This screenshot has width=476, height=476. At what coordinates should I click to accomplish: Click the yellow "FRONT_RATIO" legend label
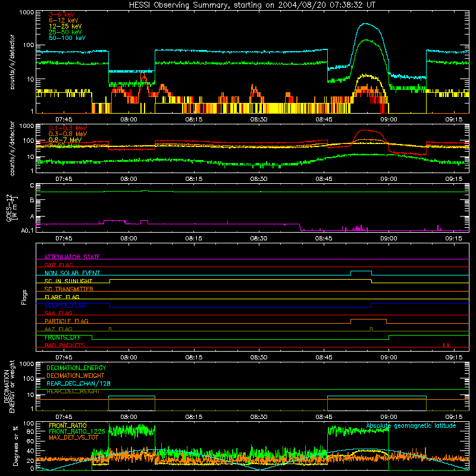(x=68, y=425)
